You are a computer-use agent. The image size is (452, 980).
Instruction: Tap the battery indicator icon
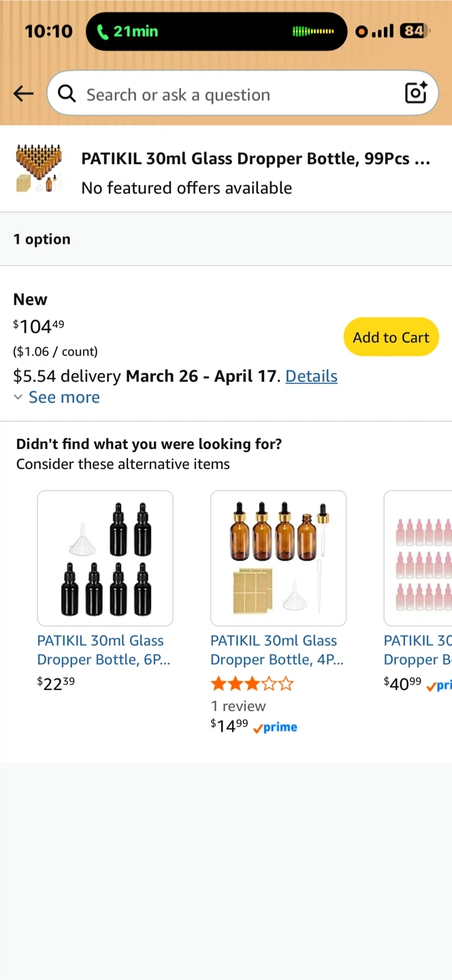pos(413,31)
